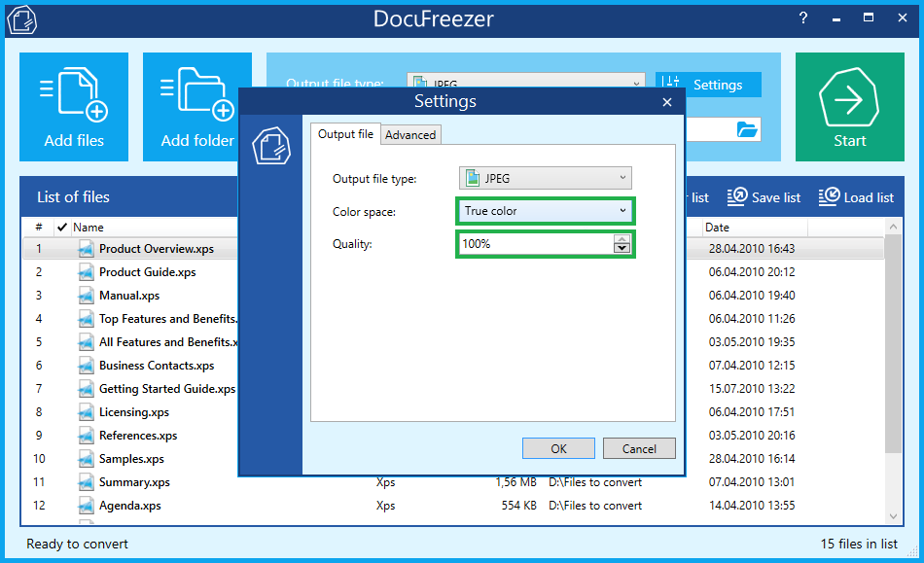Click file icon of References.xps
This screenshot has height=563, width=924.
click(86, 436)
